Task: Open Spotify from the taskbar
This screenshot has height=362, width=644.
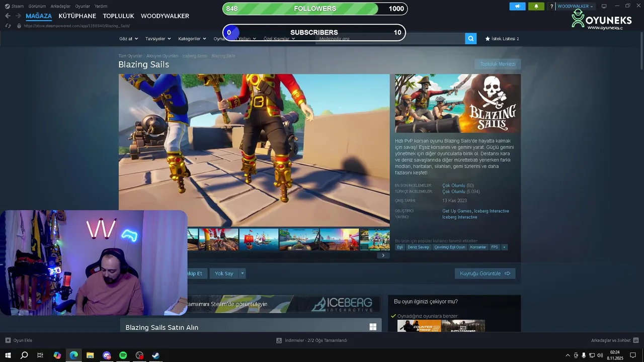Action: click(123, 355)
